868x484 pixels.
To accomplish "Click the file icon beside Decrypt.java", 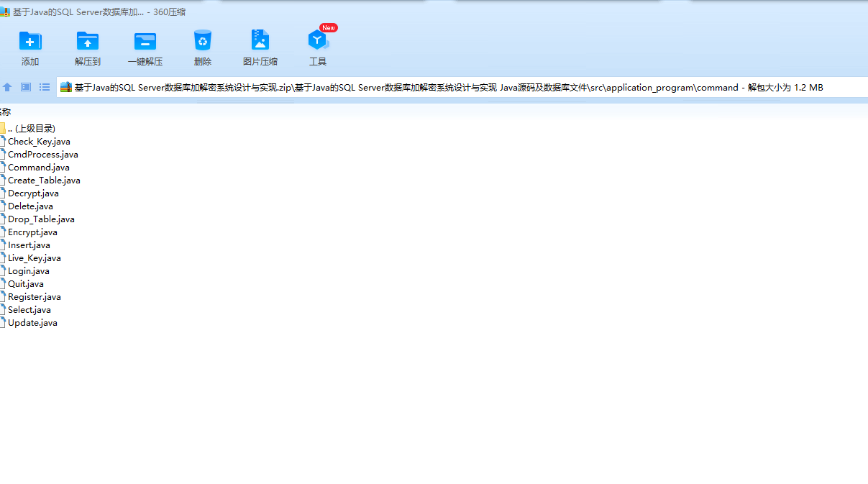I will (2, 193).
